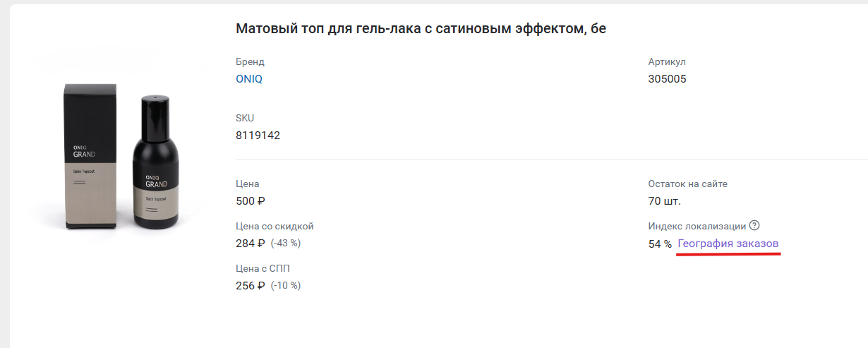Click the СПП price 256 ₽
Image resolution: width=868 pixels, height=348 pixels.
[251, 286]
